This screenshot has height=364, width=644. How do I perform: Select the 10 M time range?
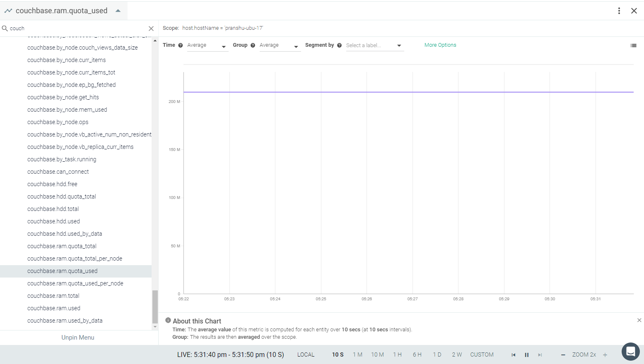[378, 355]
